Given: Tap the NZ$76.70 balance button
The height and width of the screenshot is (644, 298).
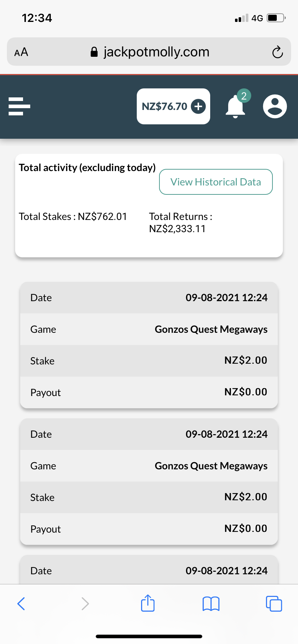Looking at the screenshot, I should pyautogui.click(x=164, y=106).
